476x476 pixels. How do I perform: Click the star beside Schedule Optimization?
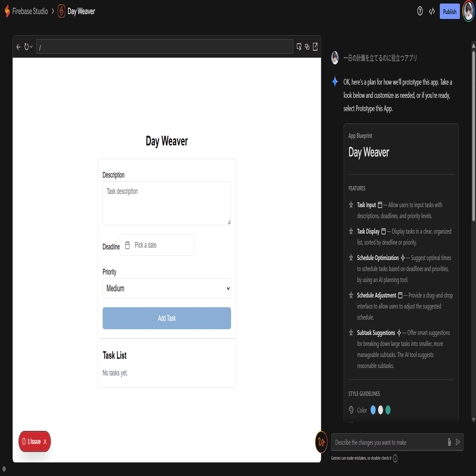point(351,258)
